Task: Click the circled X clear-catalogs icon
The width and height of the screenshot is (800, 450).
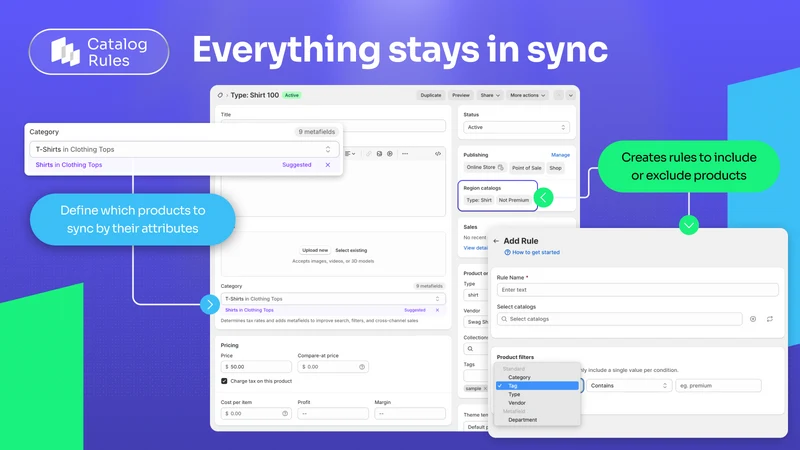Action: [x=753, y=319]
